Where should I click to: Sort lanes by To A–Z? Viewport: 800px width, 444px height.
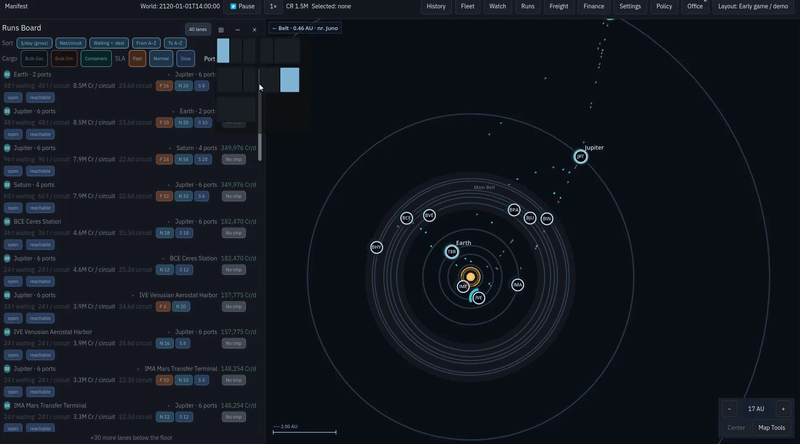coord(175,43)
